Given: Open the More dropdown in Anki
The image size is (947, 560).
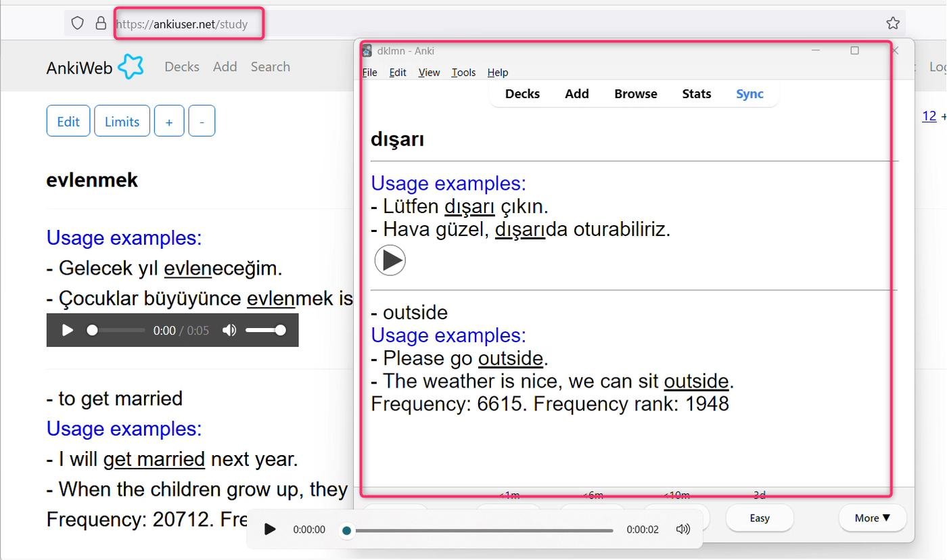Looking at the screenshot, I should 872,518.
